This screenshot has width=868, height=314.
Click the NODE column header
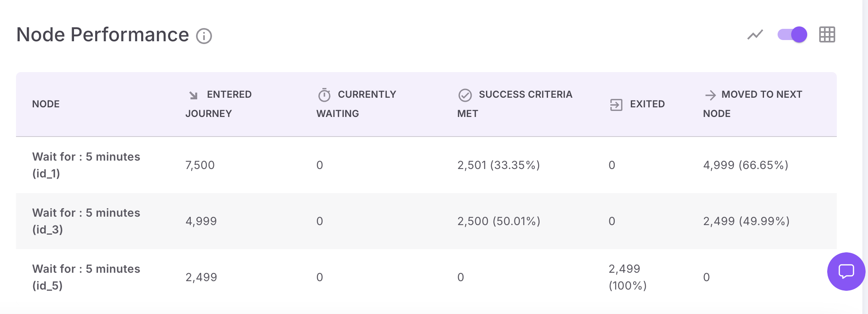tap(46, 104)
